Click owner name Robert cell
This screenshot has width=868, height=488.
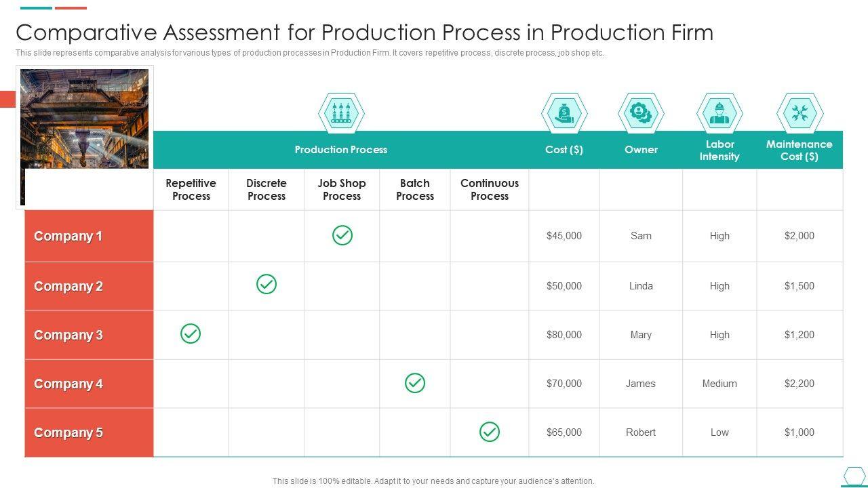point(641,432)
